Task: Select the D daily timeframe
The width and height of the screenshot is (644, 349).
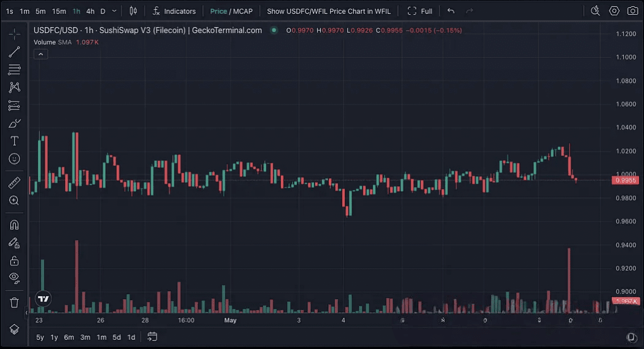Action: point(103,12)
